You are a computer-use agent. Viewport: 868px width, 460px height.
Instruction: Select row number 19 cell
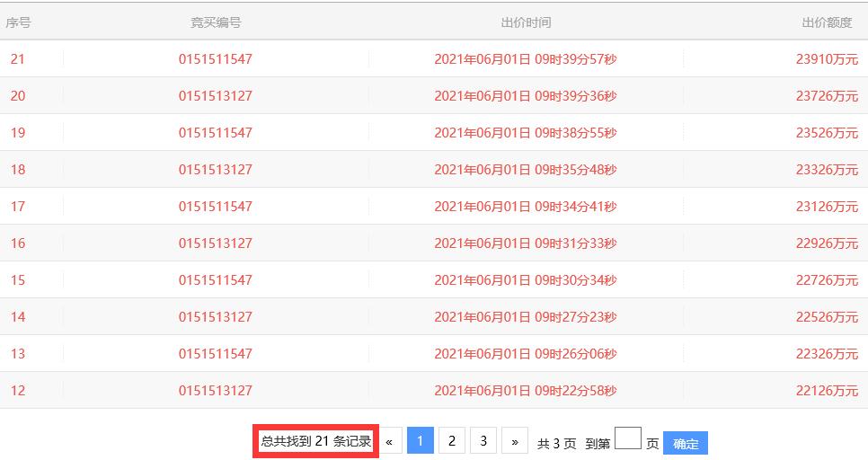(18, 133)
